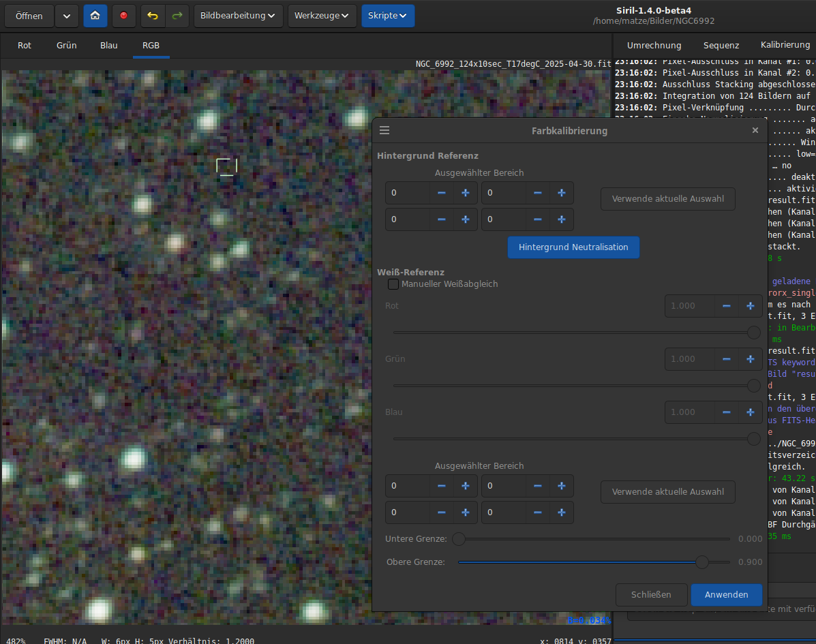
Task: Click the undo arrow icon
Action: (x=153, y=16)
